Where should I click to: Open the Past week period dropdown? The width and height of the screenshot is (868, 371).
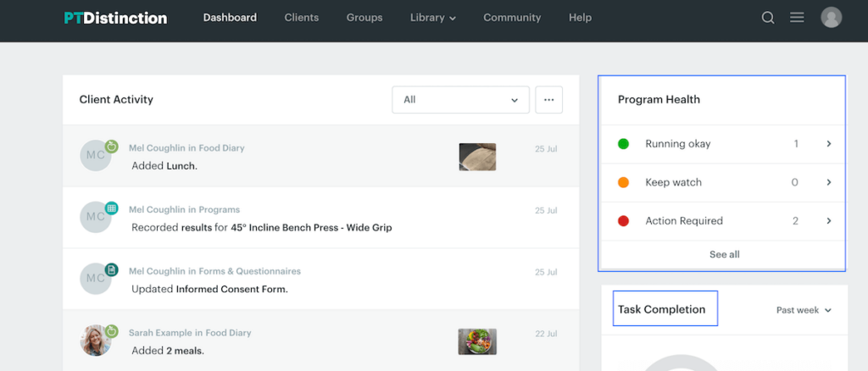[x=804, y=310]
